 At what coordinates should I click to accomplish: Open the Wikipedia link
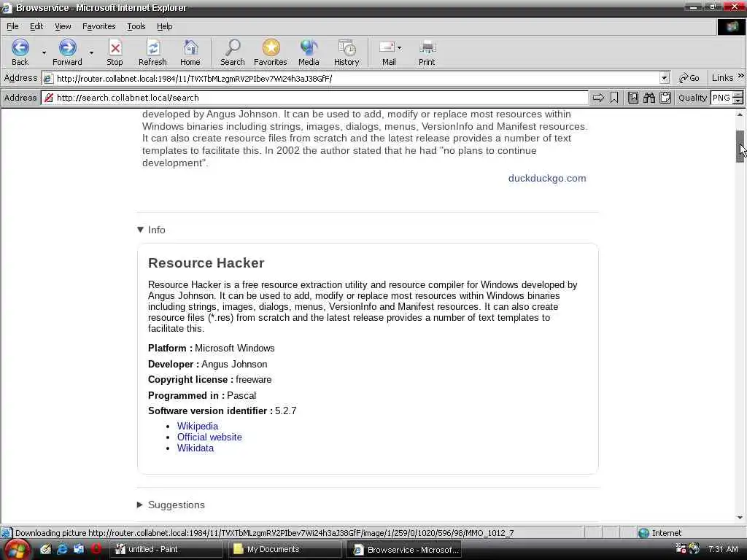pos(197,426)
